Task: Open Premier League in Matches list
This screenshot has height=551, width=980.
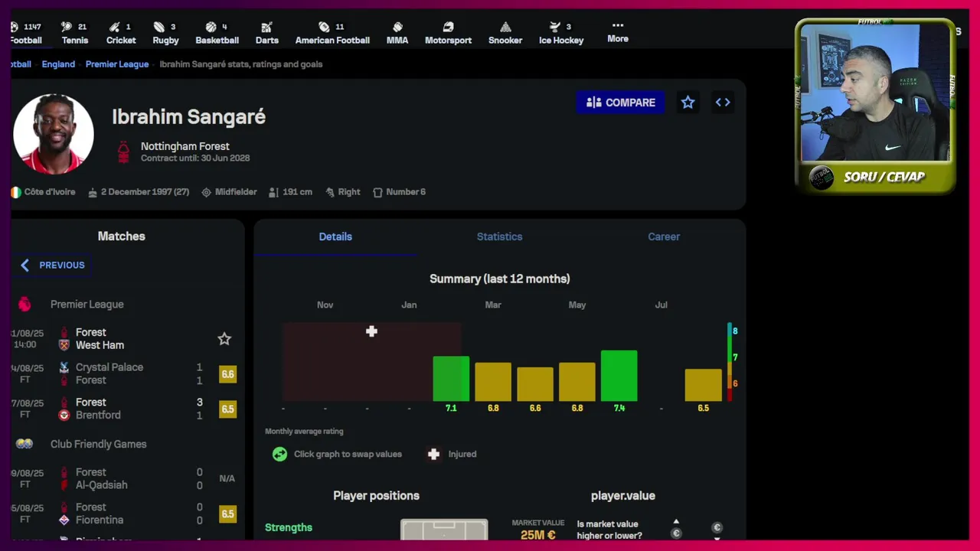Action: coord(87,305)
